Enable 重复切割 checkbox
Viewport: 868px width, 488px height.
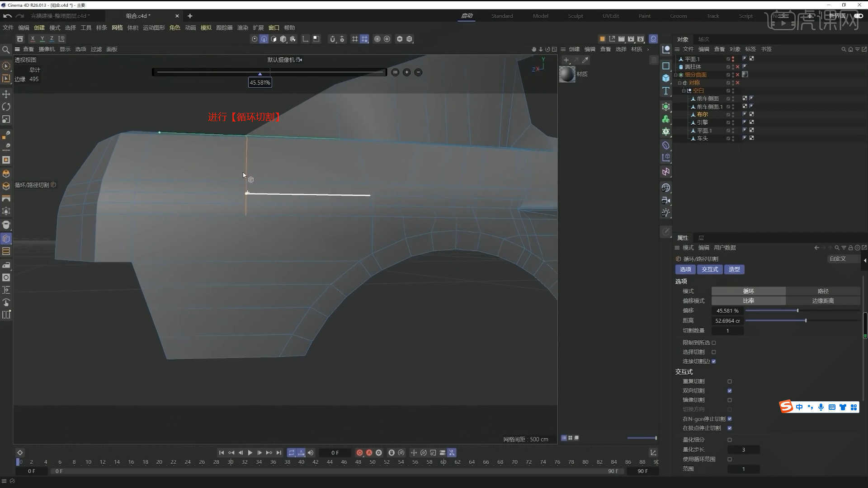730,382
